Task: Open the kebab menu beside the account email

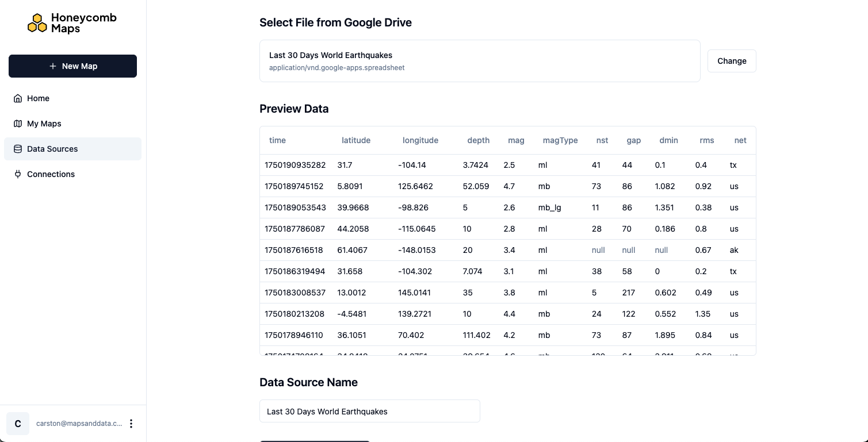Action: coord(131,423)
